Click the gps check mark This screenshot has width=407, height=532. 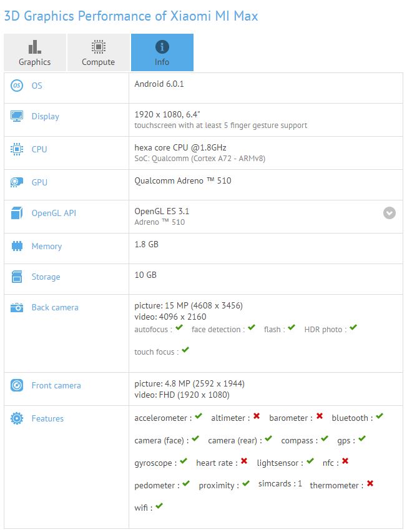tap(362, 438)
